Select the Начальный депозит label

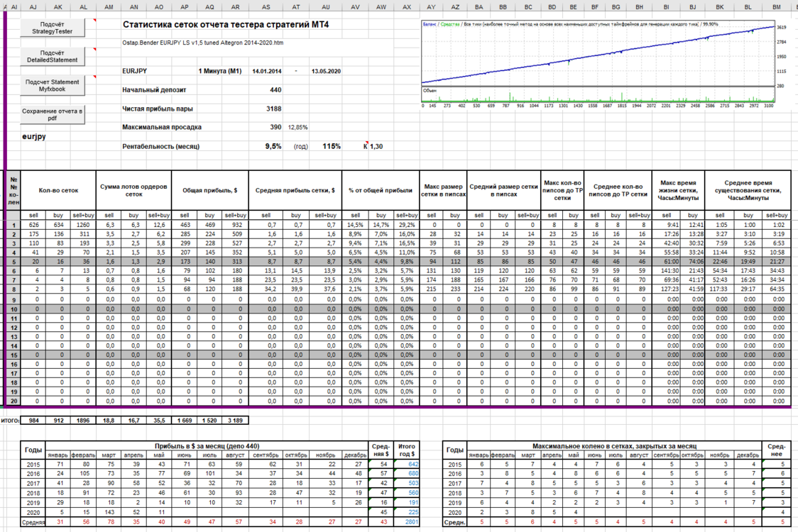154,90
